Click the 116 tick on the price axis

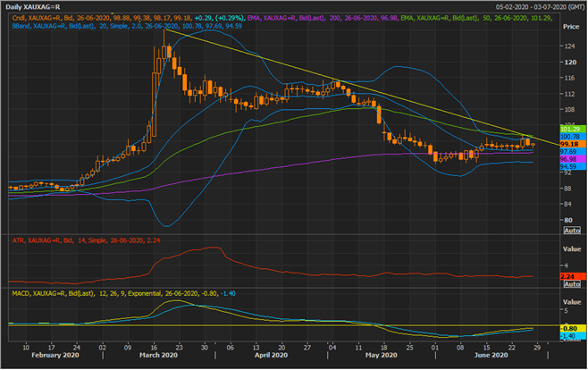569,78
